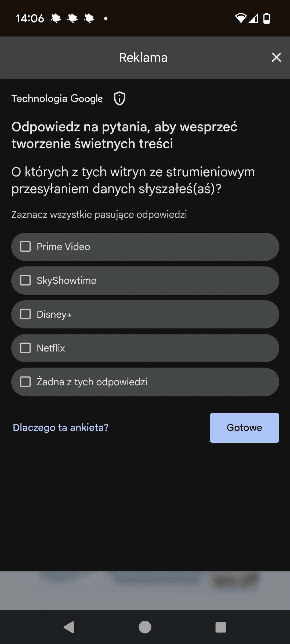Tap the Android back navigation button
The width and height of the screenshot is (290, 644).
(69, 627)
